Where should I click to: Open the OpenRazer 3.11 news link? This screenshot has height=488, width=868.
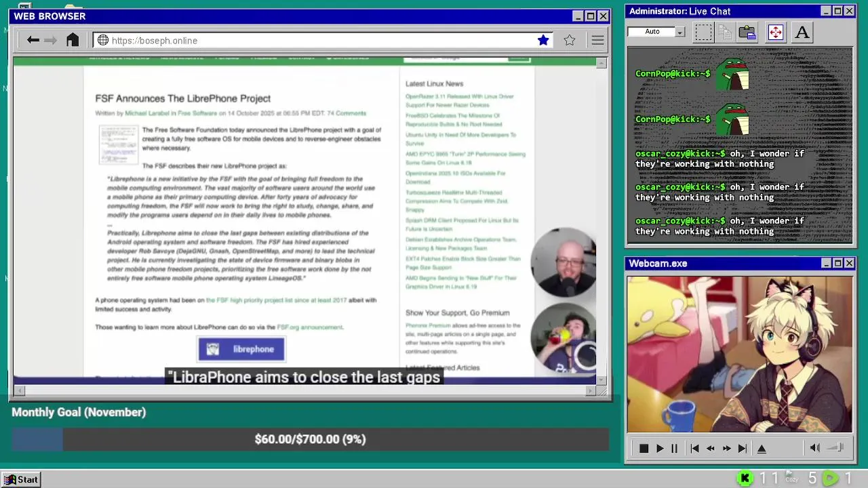(459, 101)
